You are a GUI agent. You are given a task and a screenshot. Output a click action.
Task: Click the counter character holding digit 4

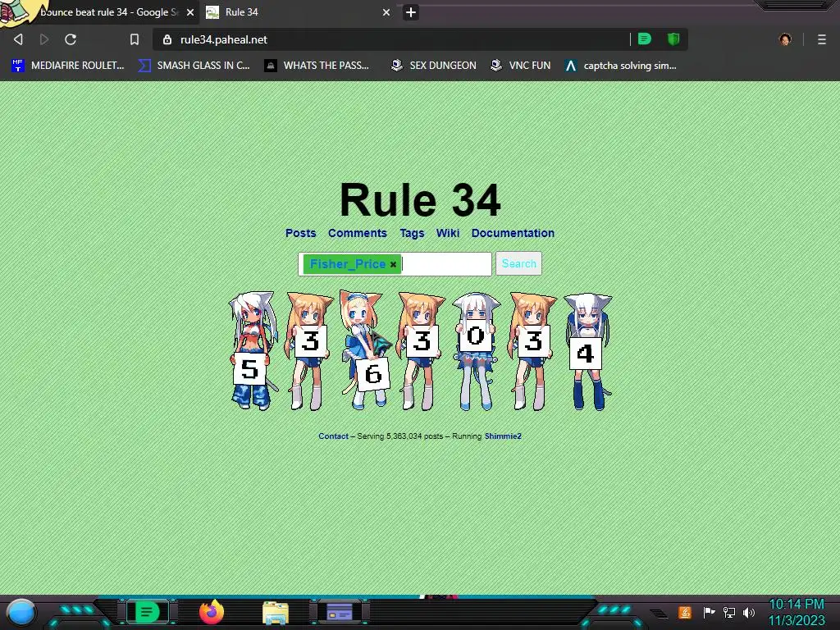(587, 351)
